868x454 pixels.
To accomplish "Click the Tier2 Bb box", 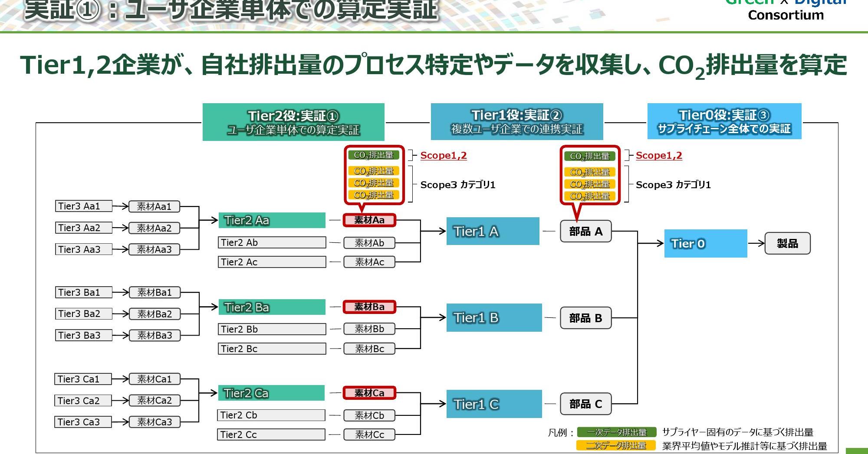I will pyautogui.click(x=272, y=329).
